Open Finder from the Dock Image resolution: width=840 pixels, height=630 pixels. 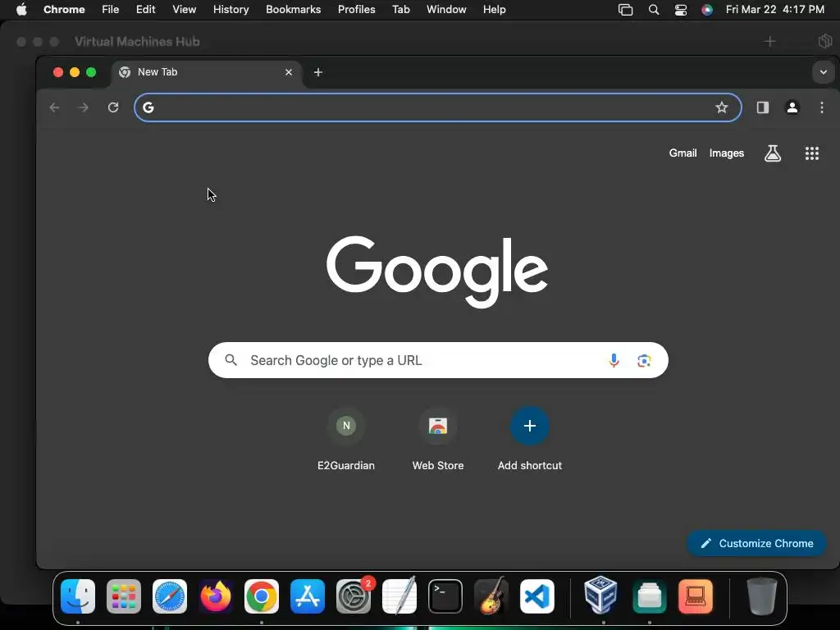click(78, 596)
